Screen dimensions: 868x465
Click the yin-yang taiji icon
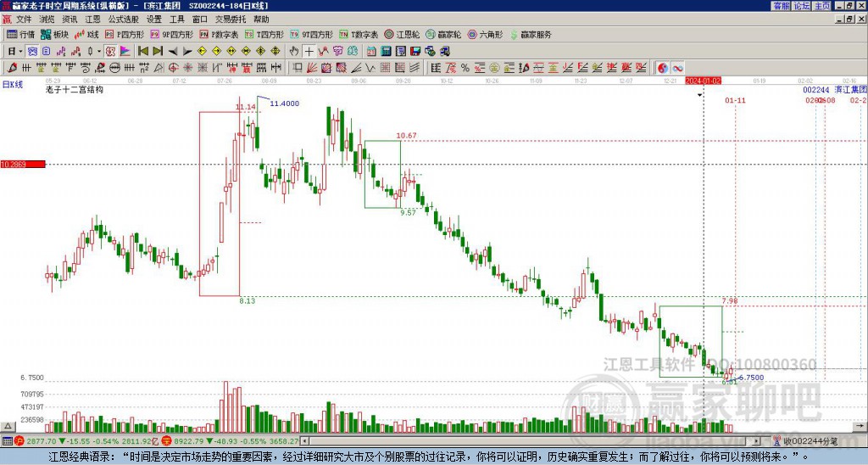(x=663, y=68)
